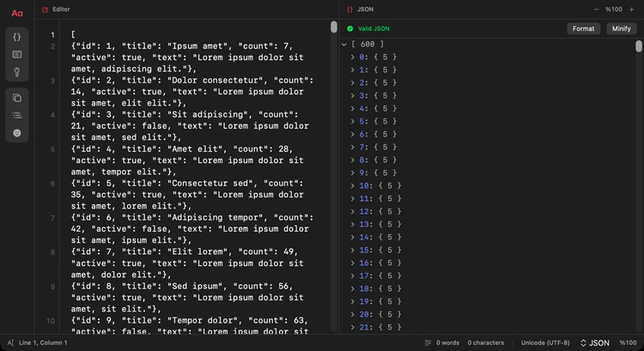This screenshot has width=644, height=351.
Task: Click the editor vertical scrollbar thumb
Action: [x=334, y=27]
